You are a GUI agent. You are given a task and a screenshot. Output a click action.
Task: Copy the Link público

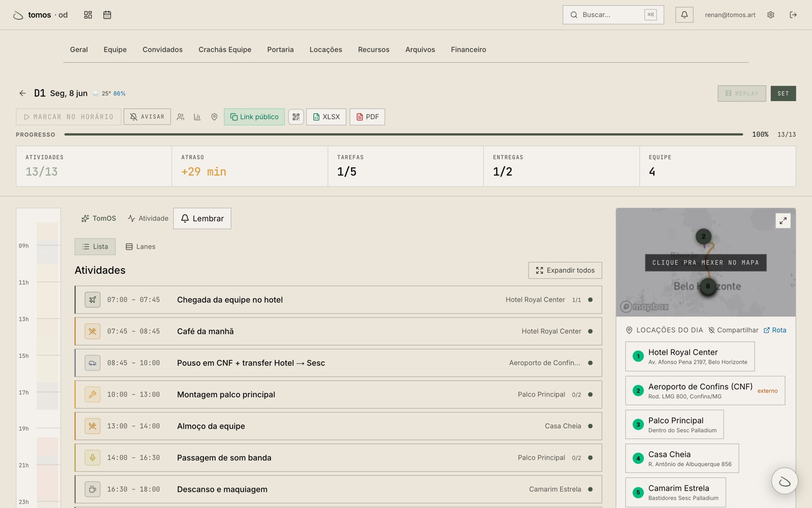point(254,117)
